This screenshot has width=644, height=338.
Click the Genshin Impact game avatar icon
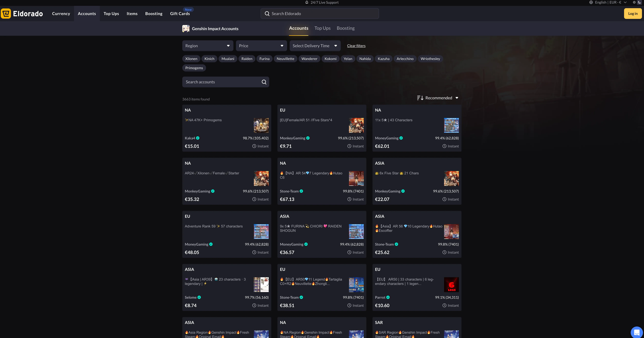(x=186, y=28)
